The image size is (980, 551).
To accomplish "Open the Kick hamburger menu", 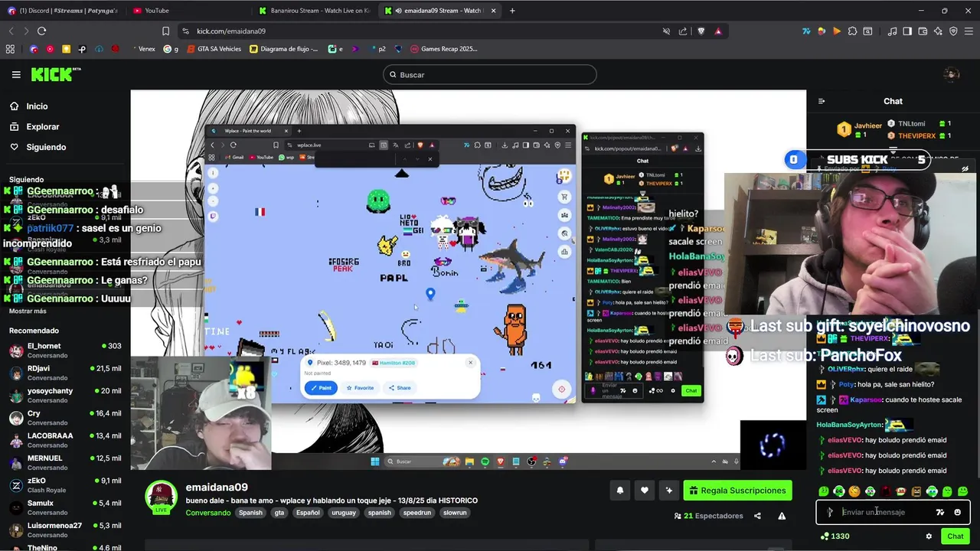I will click(x=16, y=74).
